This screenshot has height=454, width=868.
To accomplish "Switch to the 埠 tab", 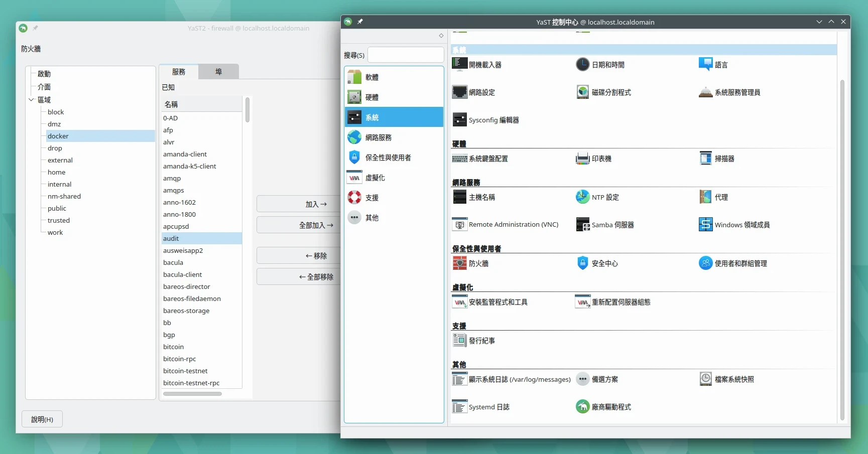I will (218, 72).
